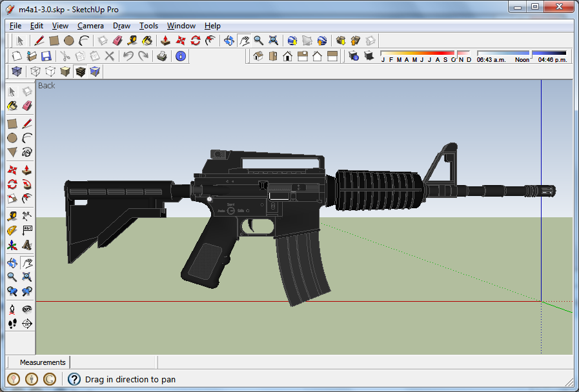Click the Share Model icon
This screenshot has height=392, width=579.
tap(355, 41)
